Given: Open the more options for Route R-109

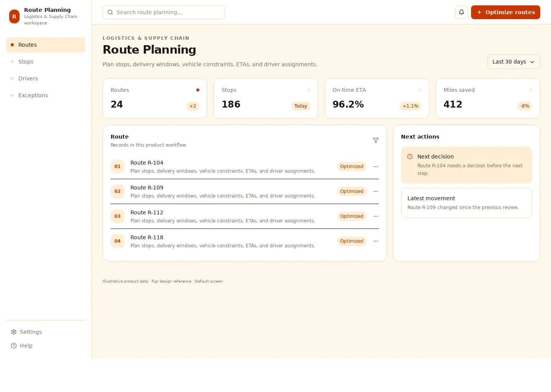Looking at the screenshot, I should [x=376, y=191].
